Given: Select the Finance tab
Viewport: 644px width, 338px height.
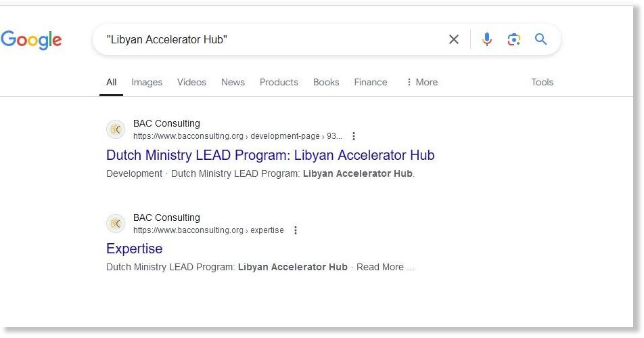Looking at the screenshot, I should coord(371,82).
